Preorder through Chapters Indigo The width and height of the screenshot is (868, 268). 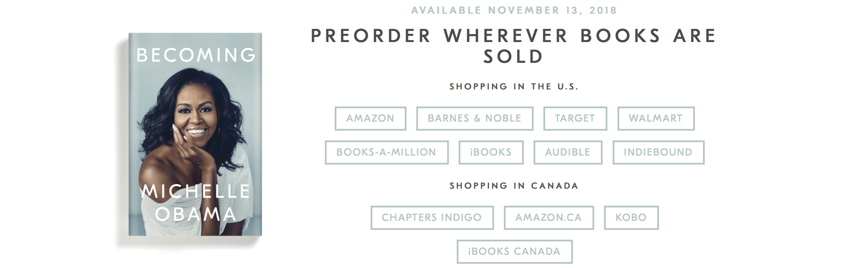pyautogui.click(x=432, y=217)
